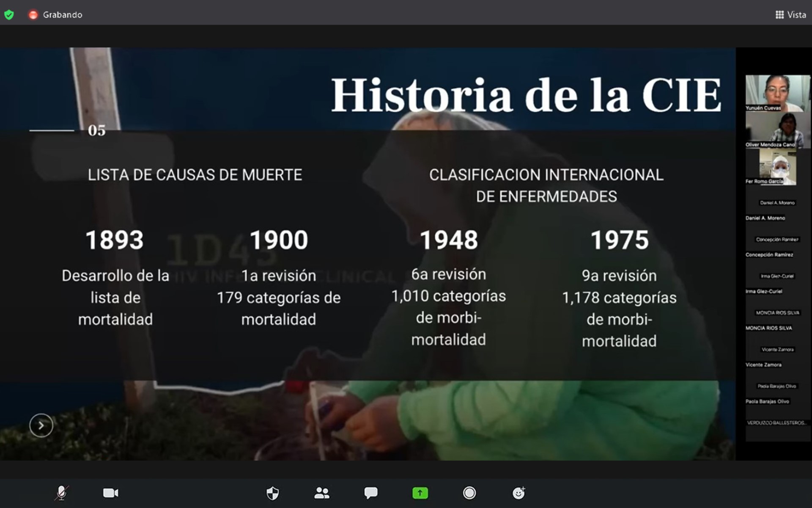Select Fer Romo Garcia video thumbnail
The height and width of the screenshot is (508, 812).
pos(777,166)
